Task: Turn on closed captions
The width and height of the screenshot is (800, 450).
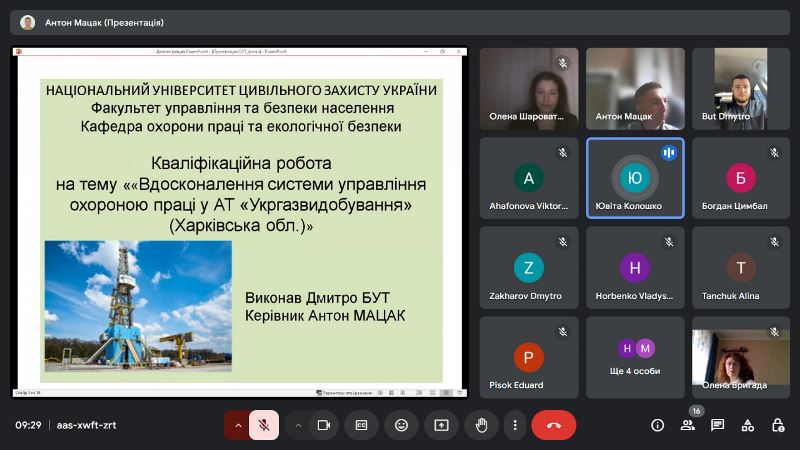Action: point(361,425)
